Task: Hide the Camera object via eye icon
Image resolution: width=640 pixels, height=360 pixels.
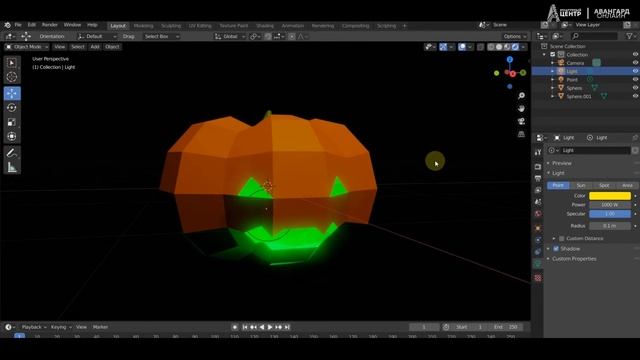Action: coord(635,63)
